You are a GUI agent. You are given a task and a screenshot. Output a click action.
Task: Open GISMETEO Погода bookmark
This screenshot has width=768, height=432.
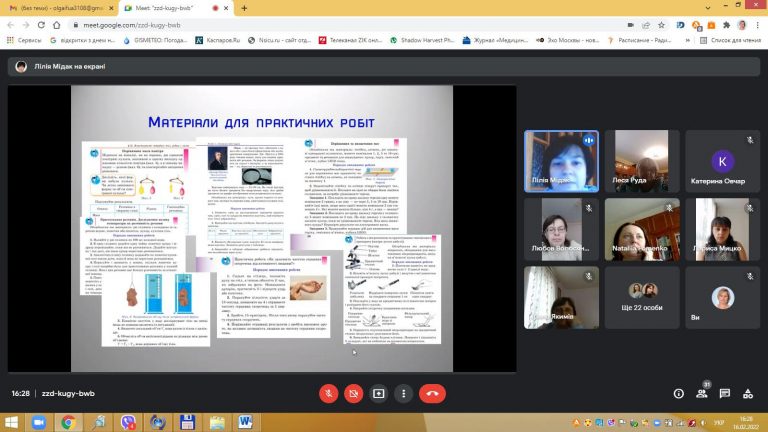[x=155, y=40]
